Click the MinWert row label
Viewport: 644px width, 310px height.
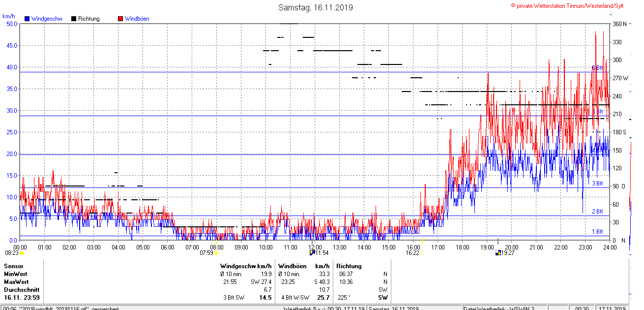click(15, 274)
